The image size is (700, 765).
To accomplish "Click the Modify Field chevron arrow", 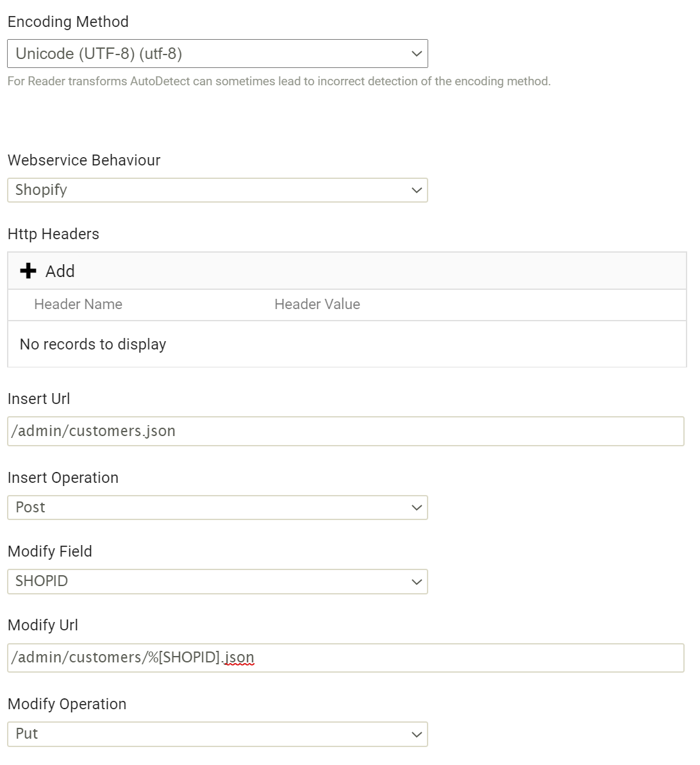I will (417, 582).
